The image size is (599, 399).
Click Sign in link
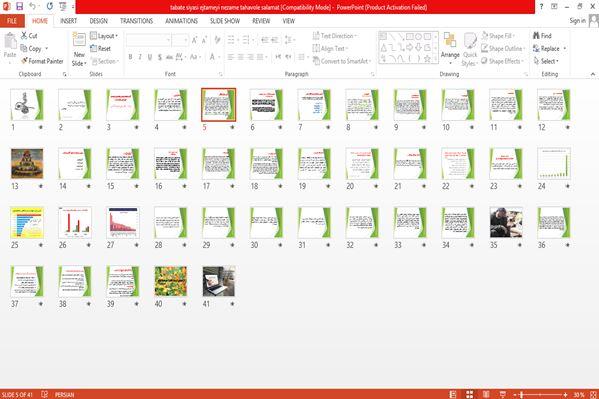577,20
